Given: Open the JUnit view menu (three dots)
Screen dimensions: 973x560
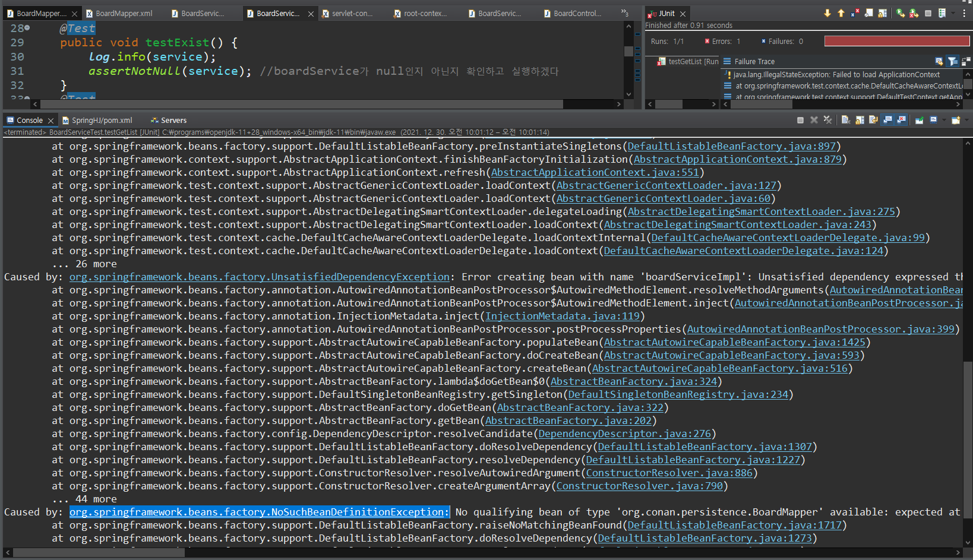Looking at the screenshot, I should pos(964,12).
